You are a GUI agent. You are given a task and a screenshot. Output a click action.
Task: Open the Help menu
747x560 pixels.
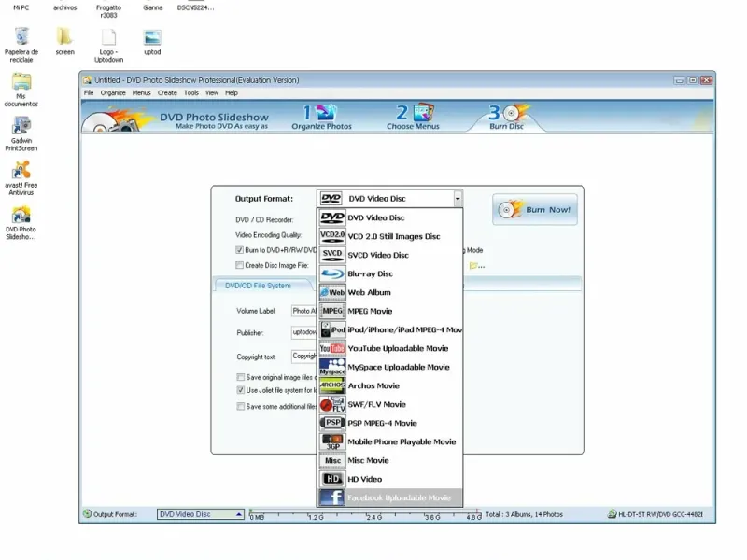232,92
